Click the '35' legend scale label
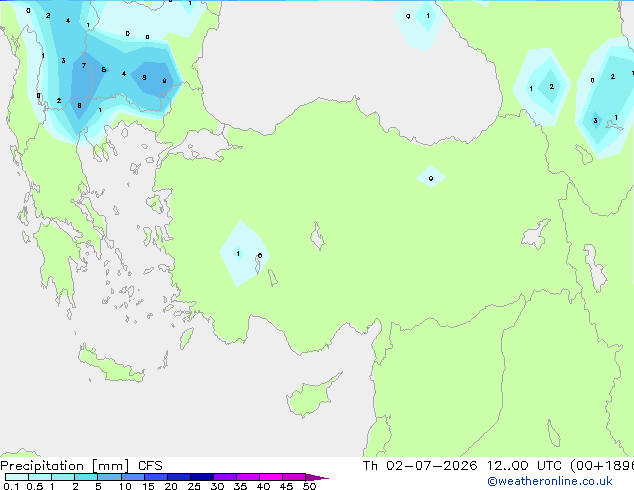The image size is (634, 490). coord(240,486)
